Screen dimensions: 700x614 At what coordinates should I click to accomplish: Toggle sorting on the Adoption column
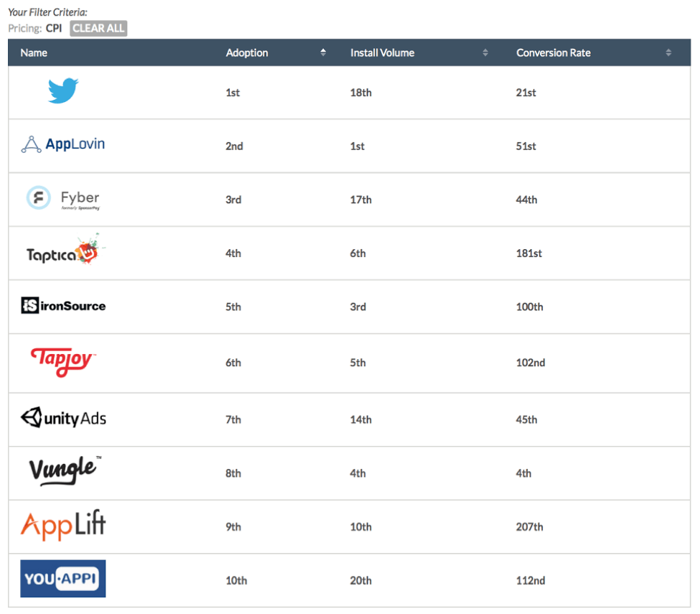(x=247, y=52)
